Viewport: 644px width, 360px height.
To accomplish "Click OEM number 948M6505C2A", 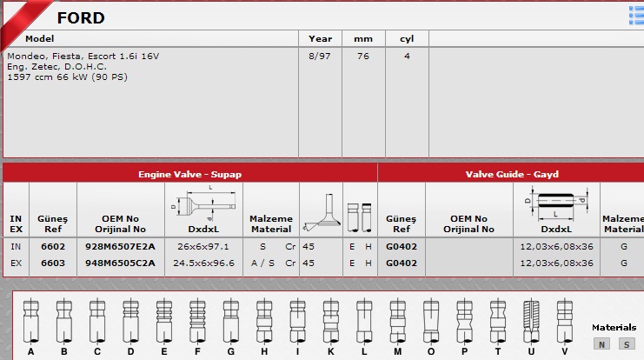I will [120, 263].
